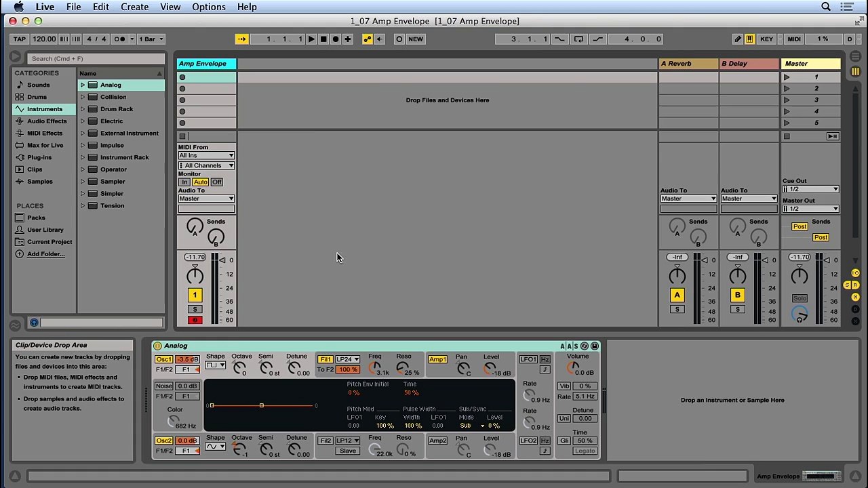Open Create menu
The height and width of the screenshot is (488, 868).
point(134,7)
